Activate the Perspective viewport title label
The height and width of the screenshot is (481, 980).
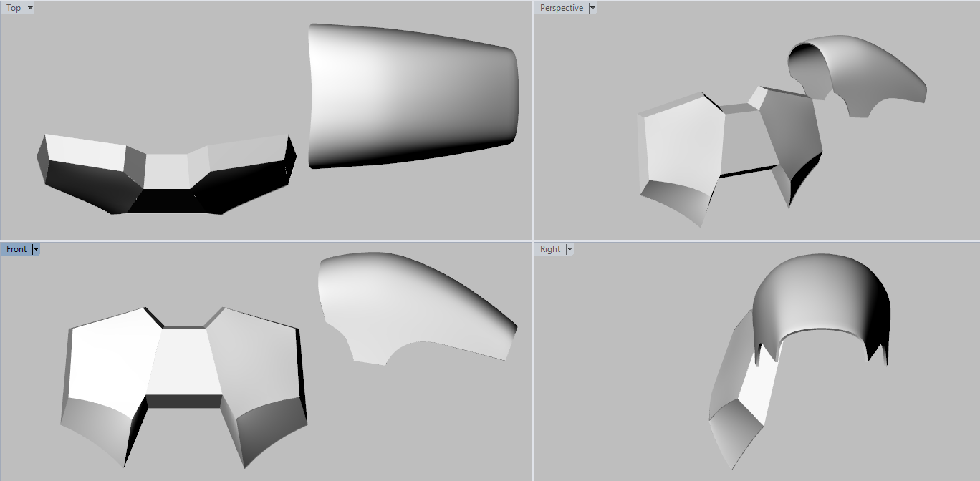pyautogui.click(x=562, y=8)
